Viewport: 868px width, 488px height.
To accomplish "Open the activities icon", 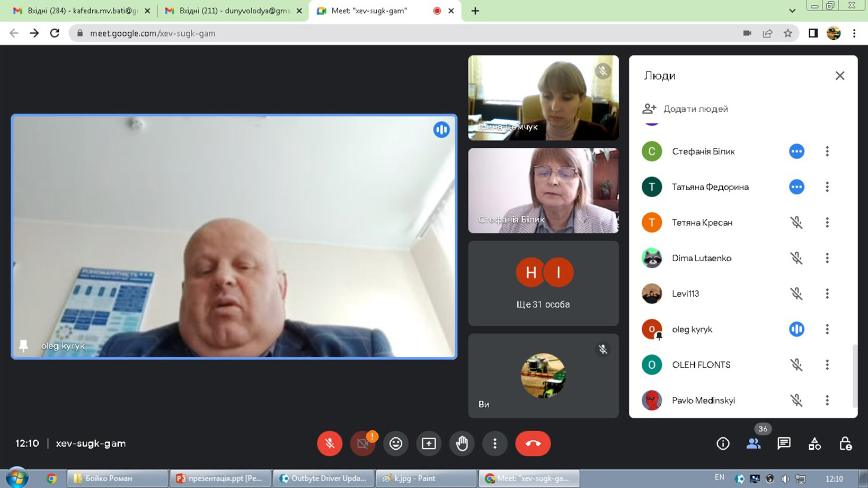I will coord(814,443).
